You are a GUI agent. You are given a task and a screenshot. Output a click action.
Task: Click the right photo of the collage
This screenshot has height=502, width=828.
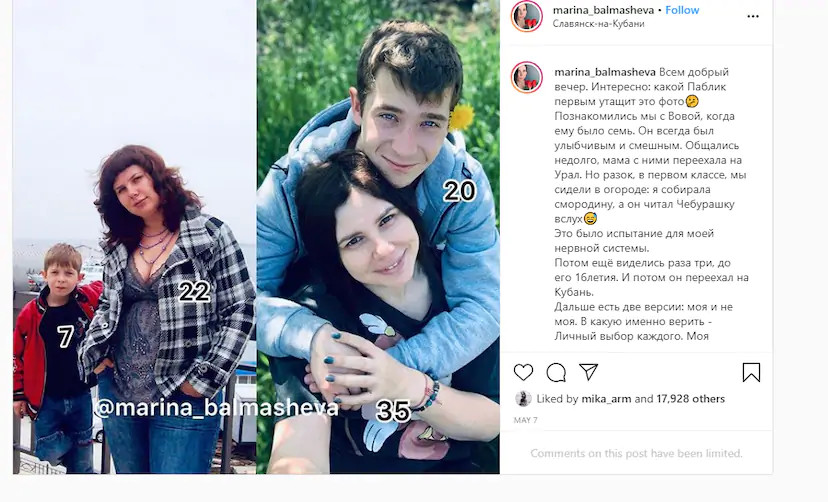click(x=378, y=236)
